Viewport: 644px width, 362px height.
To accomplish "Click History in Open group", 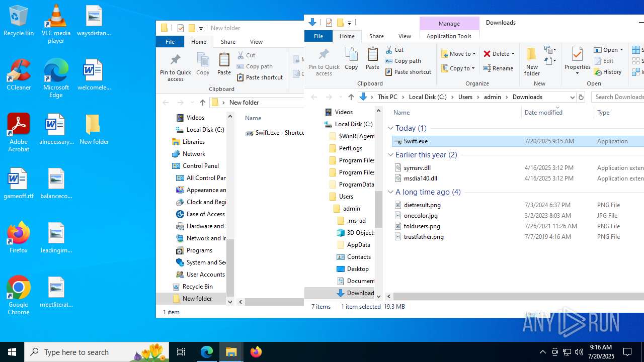I will click(x=608, y=72).
